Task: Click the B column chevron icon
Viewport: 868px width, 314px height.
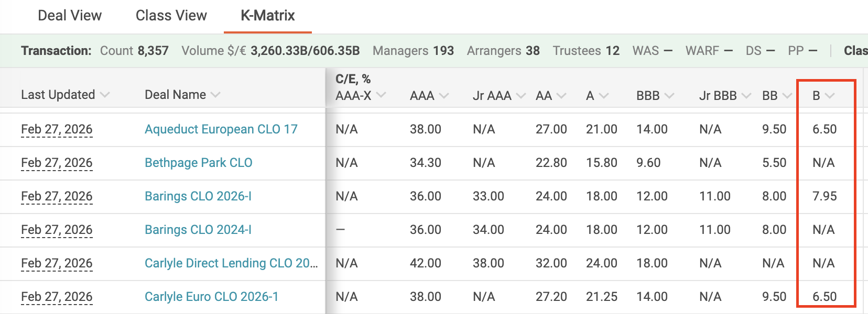Action: [829, 96]
